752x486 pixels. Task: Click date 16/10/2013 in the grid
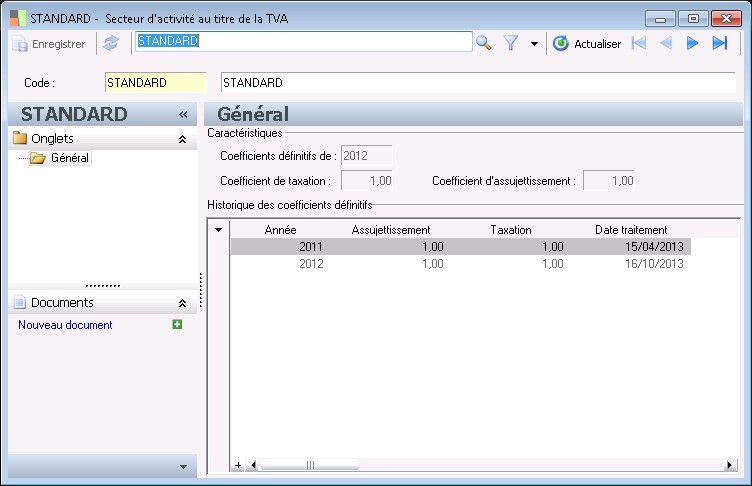pyautogui.click(x=654, y=263)
